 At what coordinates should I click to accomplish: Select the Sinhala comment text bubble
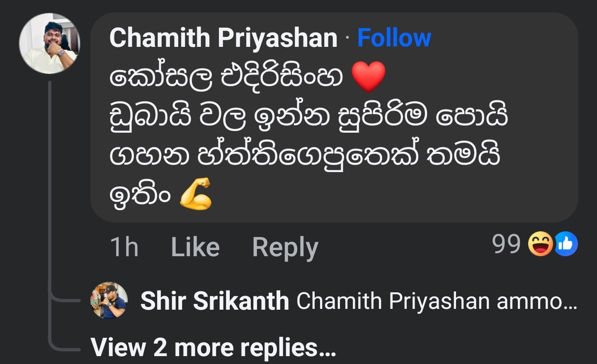[334, 117]
